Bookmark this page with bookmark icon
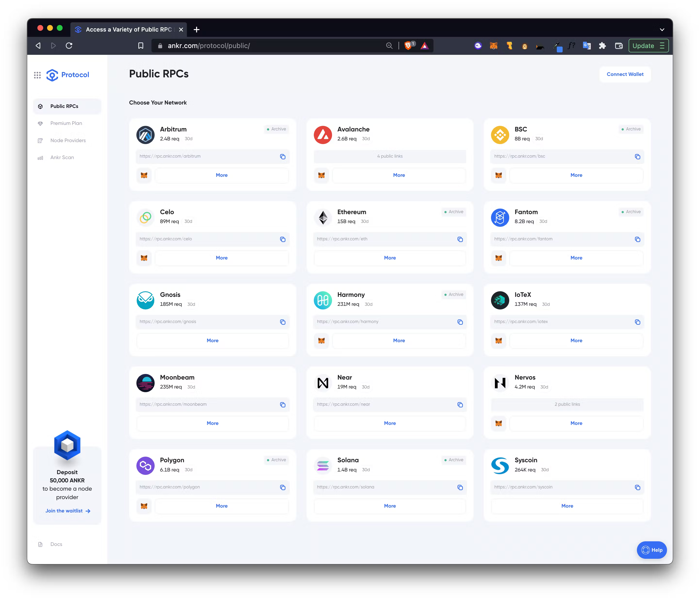Image resolution: width=700 pixels, height=600 pixels. pyautogui.click(x=141, y=46)
